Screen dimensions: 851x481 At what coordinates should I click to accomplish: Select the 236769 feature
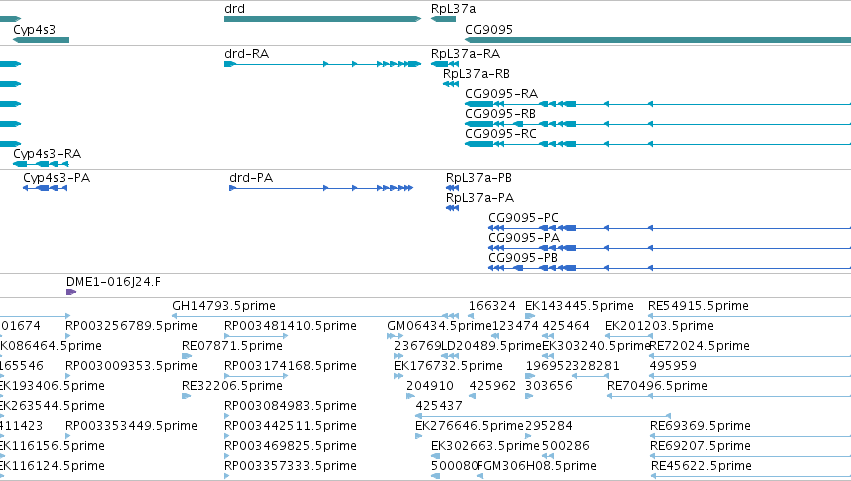coord(399,356)
